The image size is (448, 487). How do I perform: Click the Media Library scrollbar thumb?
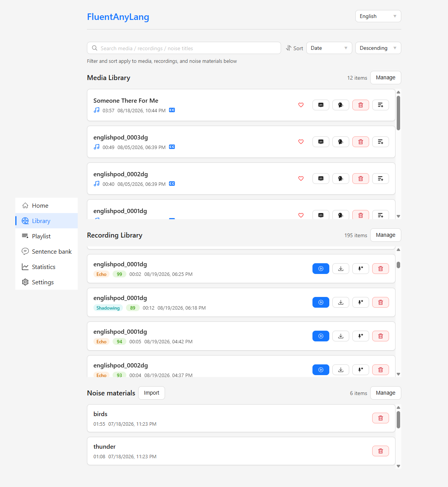click(x=398, y=113)
